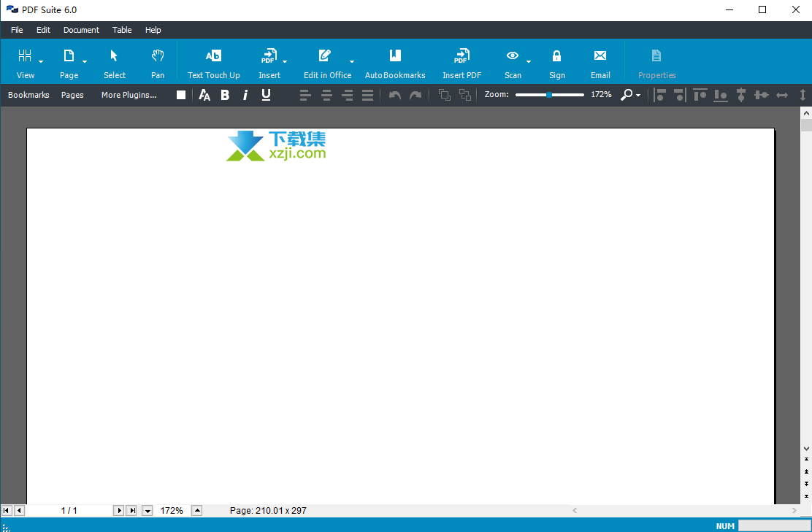Image resolution: width=812 pixels, height=532 pixels.
Task: Make objects same width
Action: [x=782, y=95]
